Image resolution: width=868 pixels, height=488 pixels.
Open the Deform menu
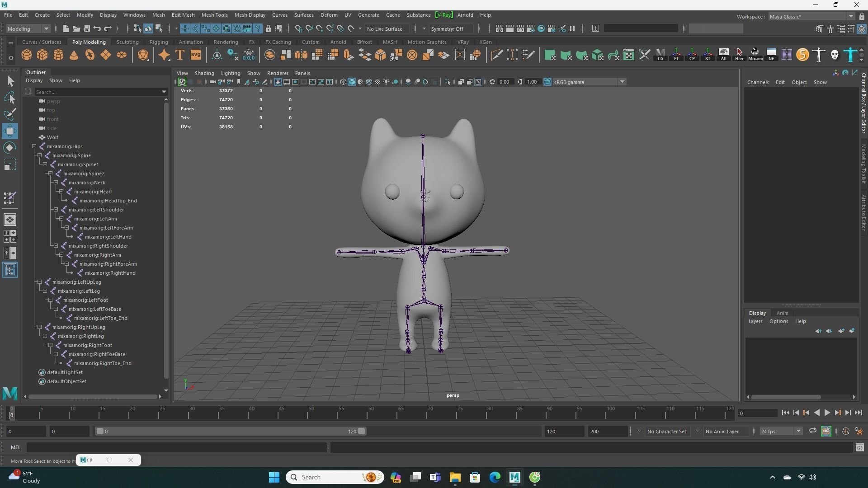tap(329, 15)
